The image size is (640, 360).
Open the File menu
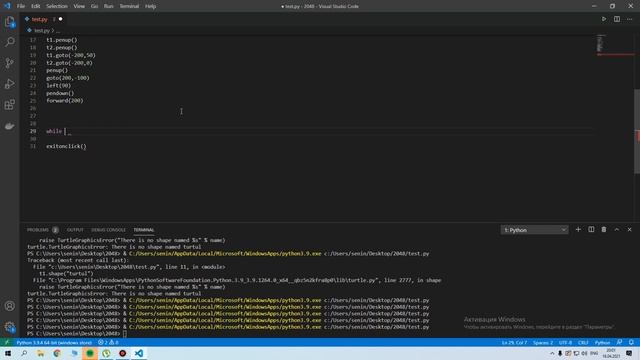coord(21,6)
